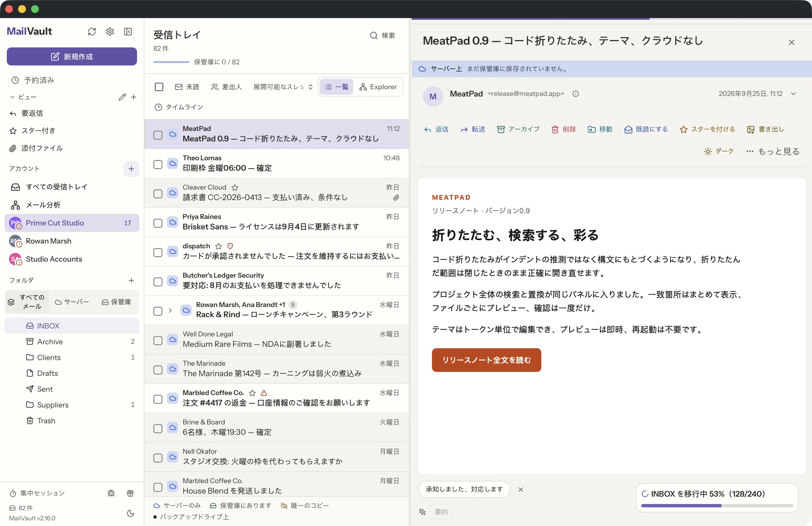Add a new folder with plus icon
Image resolution: width=812 pixels, height=526 pixels.
[x=131, y=280]
